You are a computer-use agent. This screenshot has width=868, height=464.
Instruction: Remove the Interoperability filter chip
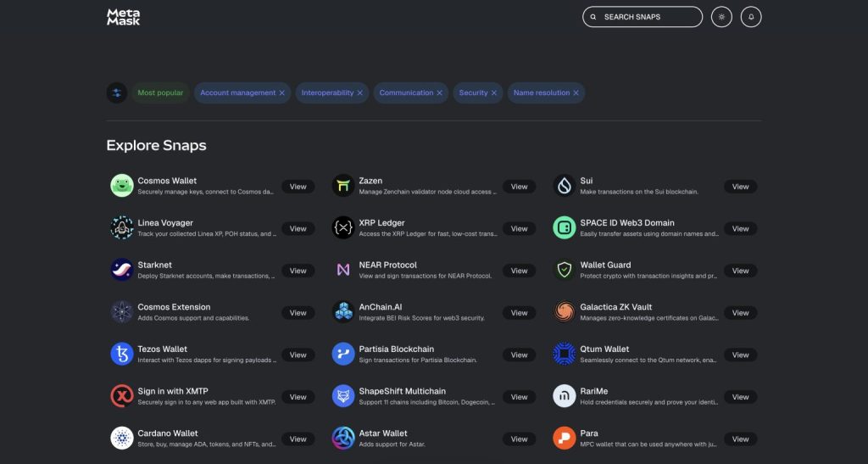pos(360,93)
